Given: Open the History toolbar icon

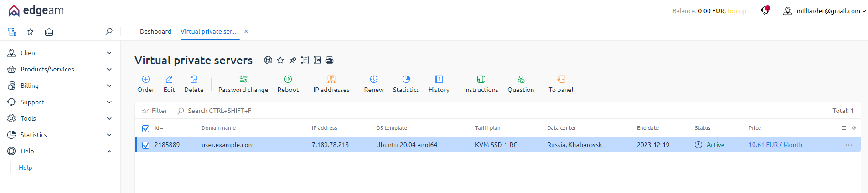Looking at the screenshot, I should coord(439,80).
